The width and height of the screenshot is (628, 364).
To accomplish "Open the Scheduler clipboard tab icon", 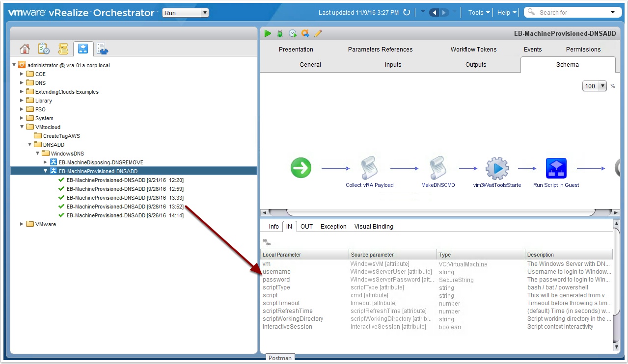I will click(x=44, y=49).
